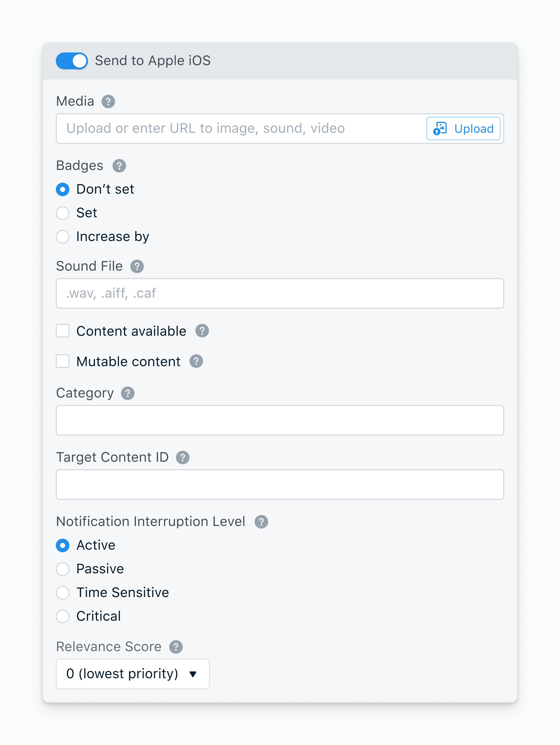Select the Increase by badge option

63,237
